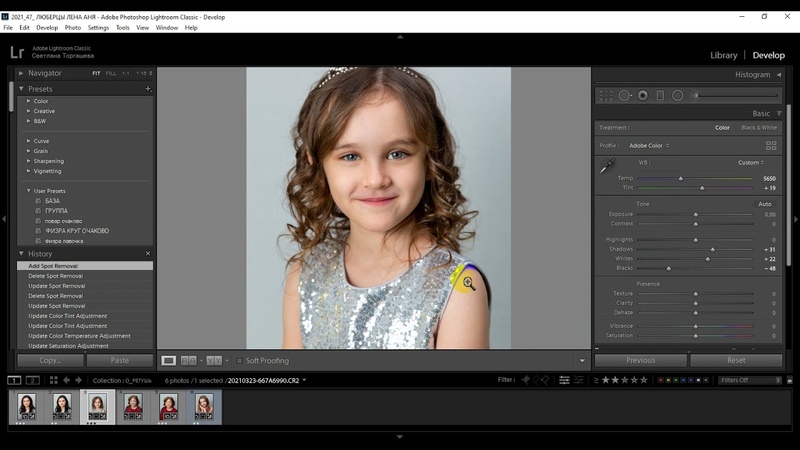
Task: Open the Filters Off dropdown
Action: pos(749,380)
